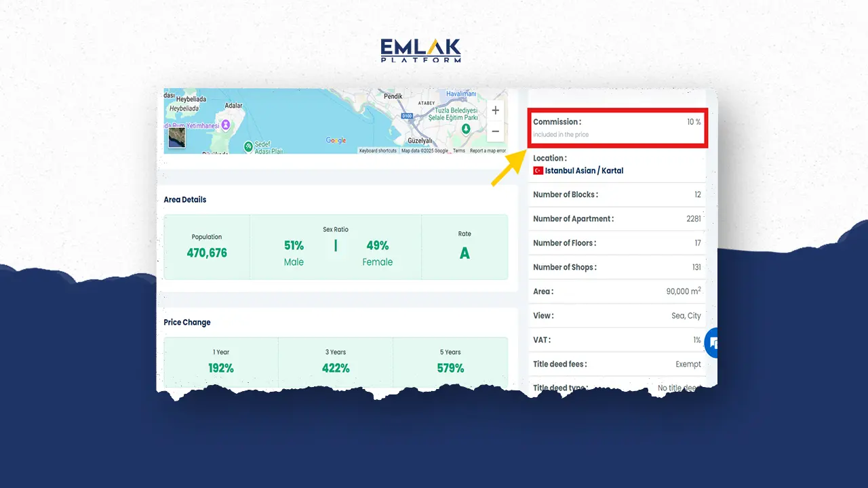Screen dimensions: 868x488
Task: Zoom out on the map
Action: pyautogui.click(x=496, y=131)
